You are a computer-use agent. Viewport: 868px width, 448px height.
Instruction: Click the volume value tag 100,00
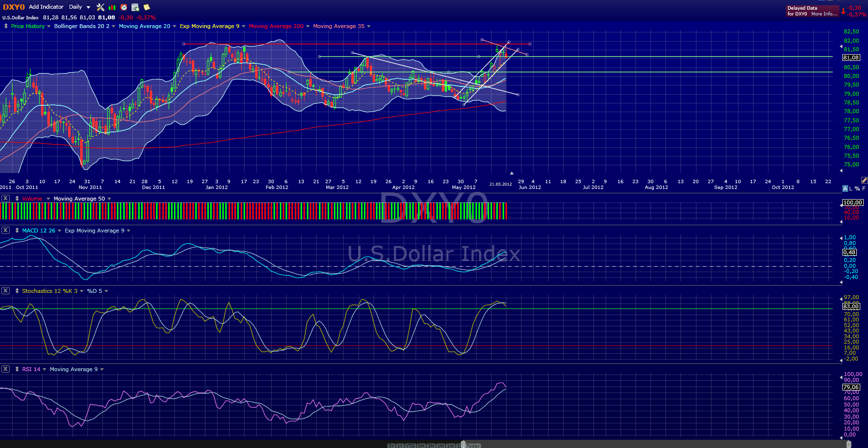853,202
